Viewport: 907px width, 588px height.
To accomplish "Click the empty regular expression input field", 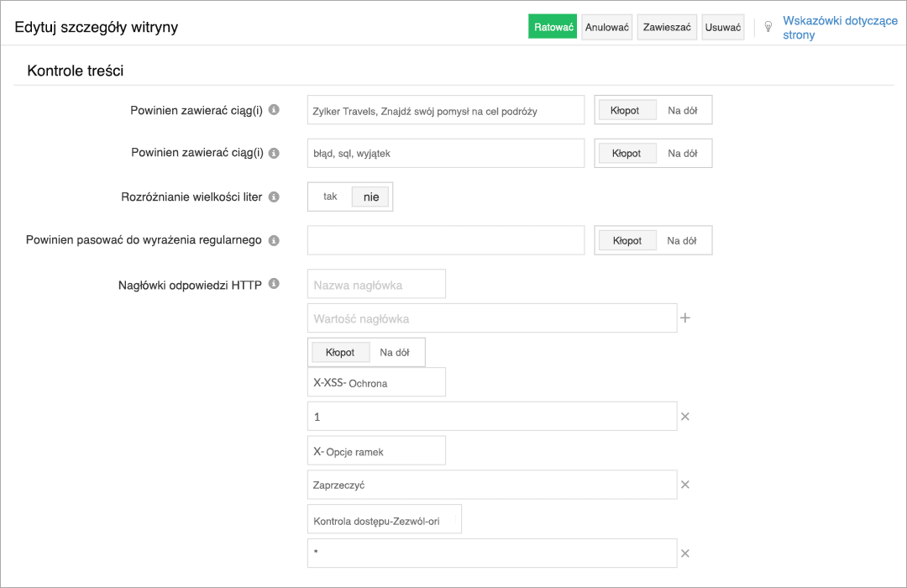I will click(445, 239).
